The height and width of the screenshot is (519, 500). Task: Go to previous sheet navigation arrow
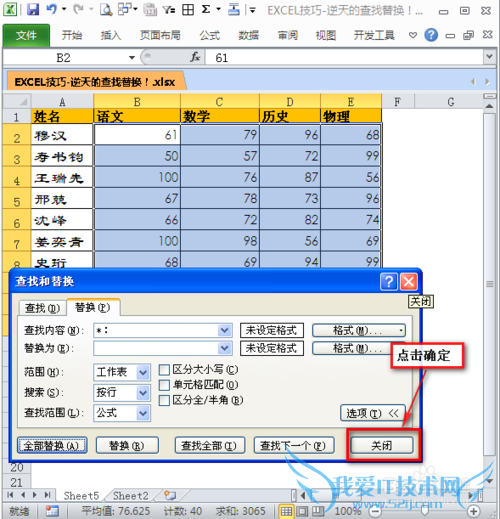click(23, 495)
